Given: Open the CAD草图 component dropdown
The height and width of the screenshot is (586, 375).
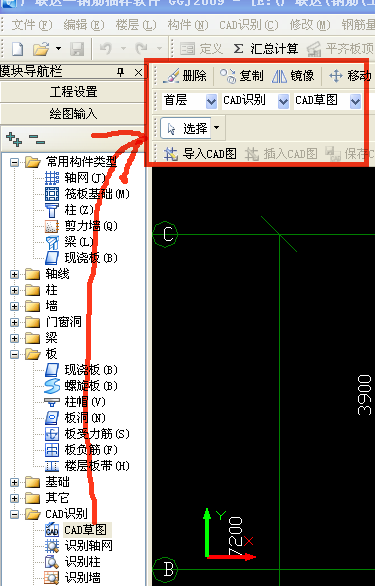Looking at the screenshot, I should [x=356, y=101].
